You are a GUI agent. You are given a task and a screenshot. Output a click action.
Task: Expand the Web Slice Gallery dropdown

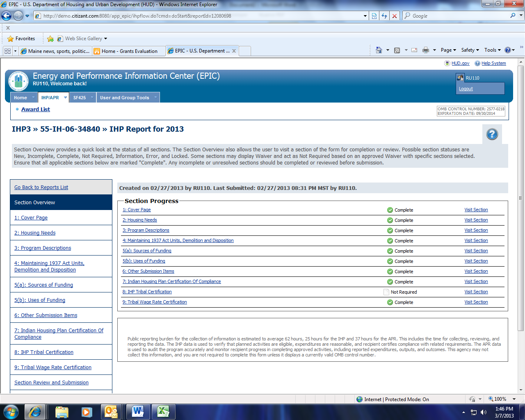pyautogui.click(x=105, y=39)
